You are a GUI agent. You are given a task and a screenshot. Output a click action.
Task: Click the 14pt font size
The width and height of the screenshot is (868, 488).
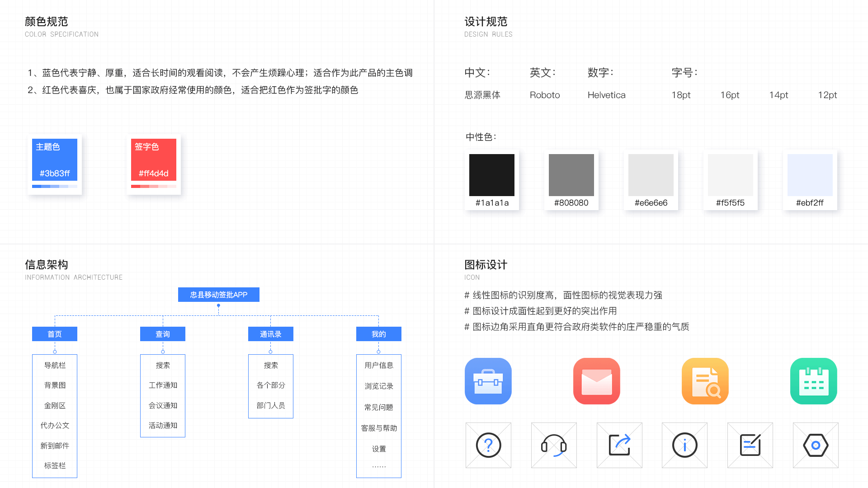tap(778, 95)
